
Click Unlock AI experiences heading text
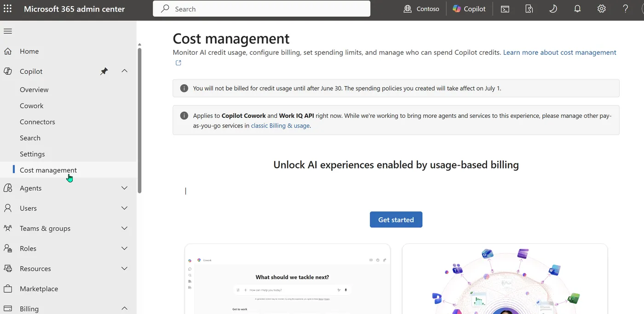[396, 165]
